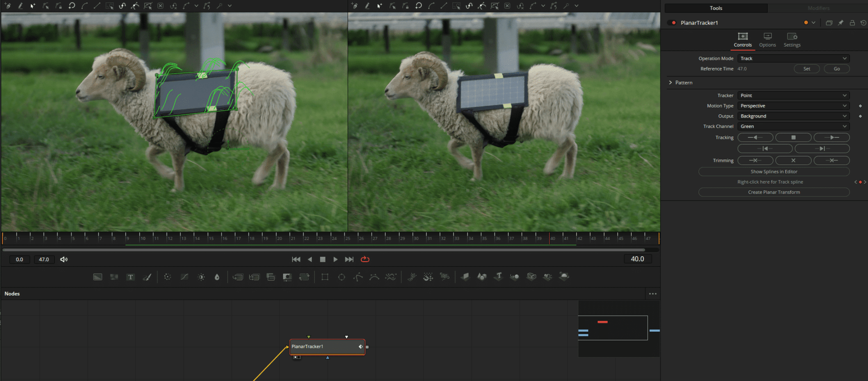Add a Paint node from the toolbar
This screenshot has width=868, height=381.
pos(147,277)
